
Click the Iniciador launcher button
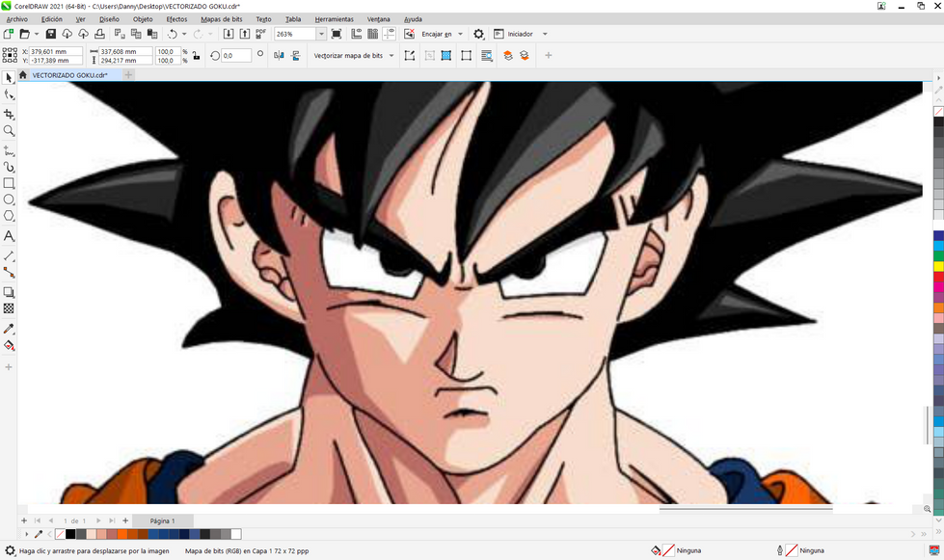pyautogui.click(x=514, y=35)
